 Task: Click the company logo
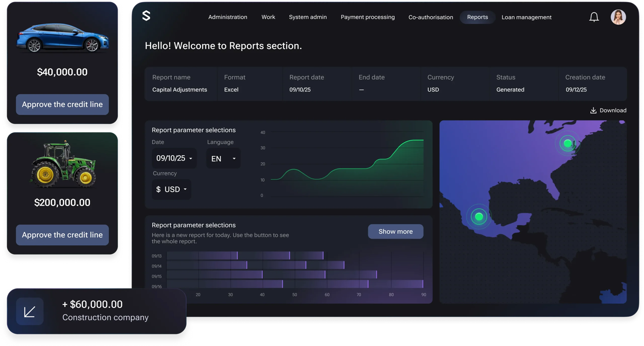click(146, 16)
